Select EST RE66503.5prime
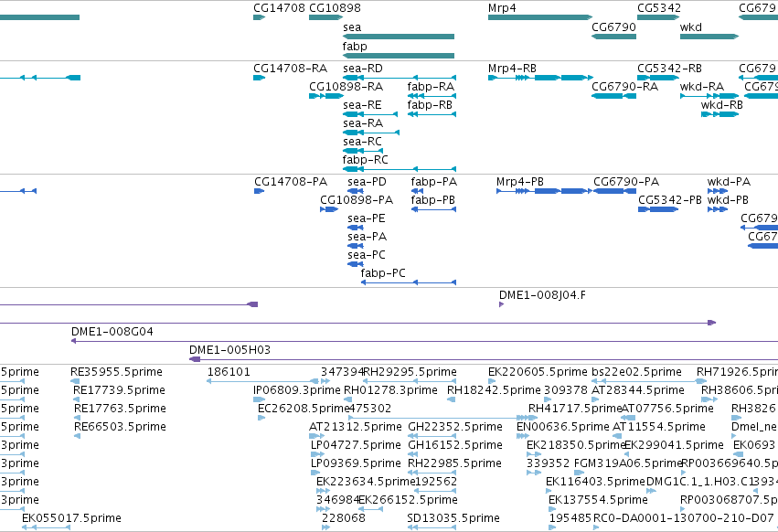This screenshot has height=532, width=778. click(77, 436)
